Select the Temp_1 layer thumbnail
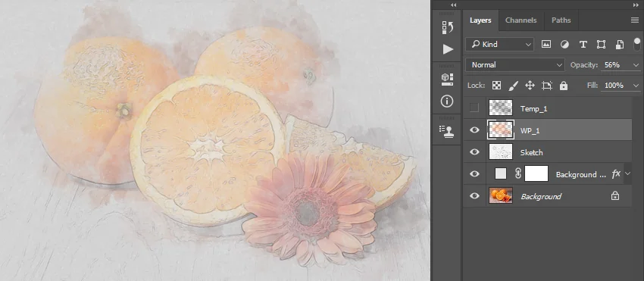This screenshot has width=644, height=281. [x=501, y=108]
